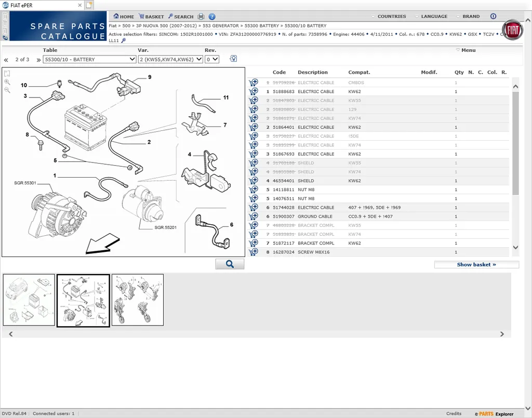
Task: Click the SGR.55301 reference label
Action: [25, 183]
